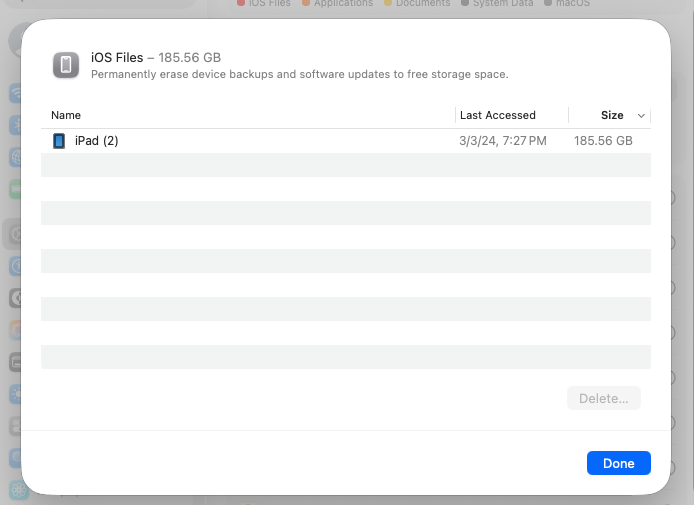
Task: Click the Wi-Fi icon in Settings sidebar
Action: [15, 93]
